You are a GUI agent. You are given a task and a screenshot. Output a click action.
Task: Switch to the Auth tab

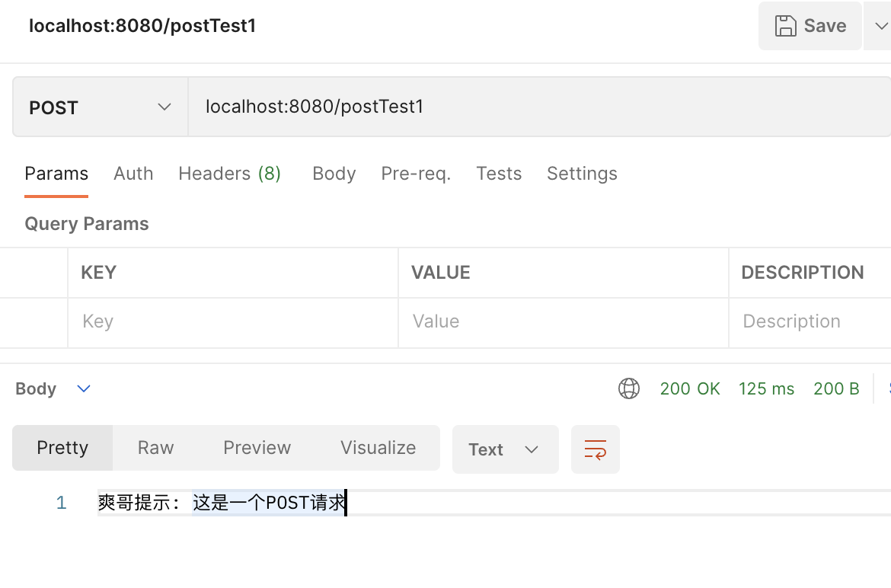point(133,174)
